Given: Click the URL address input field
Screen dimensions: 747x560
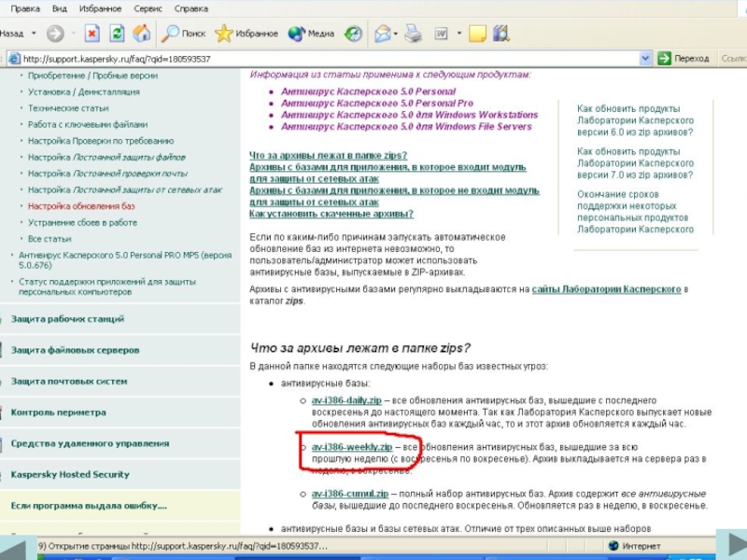Looking at the screenshot, I should pyautogui.click(x=331, y=59).
